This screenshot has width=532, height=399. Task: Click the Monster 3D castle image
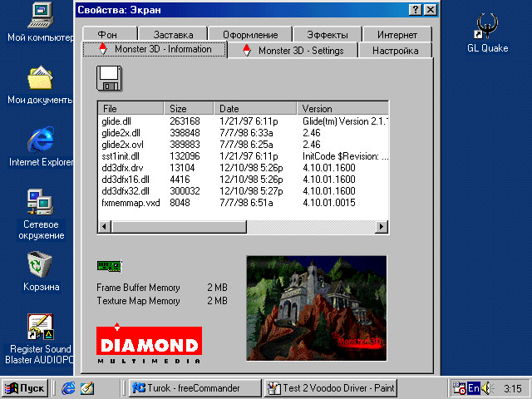tap(316, 308)
